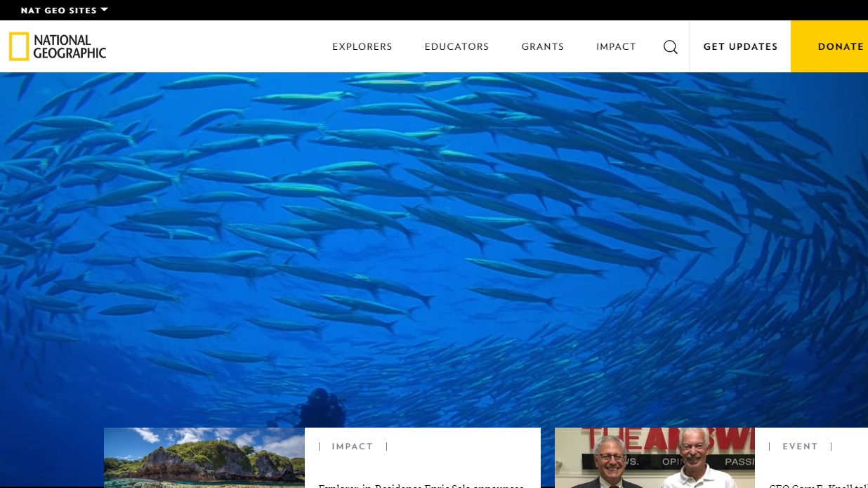The image size is (868, 488).
Task: Click NAT GEO SITES text in black bar
Action: 58,10
